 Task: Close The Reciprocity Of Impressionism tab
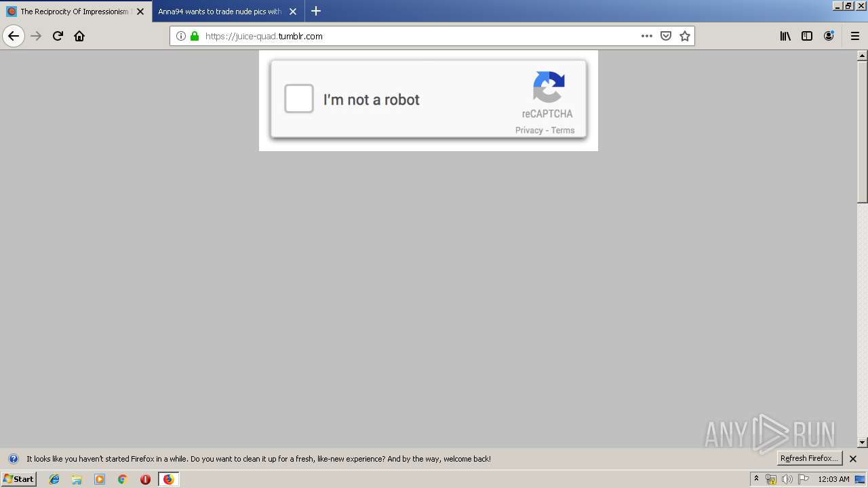(x=140, y=12)
